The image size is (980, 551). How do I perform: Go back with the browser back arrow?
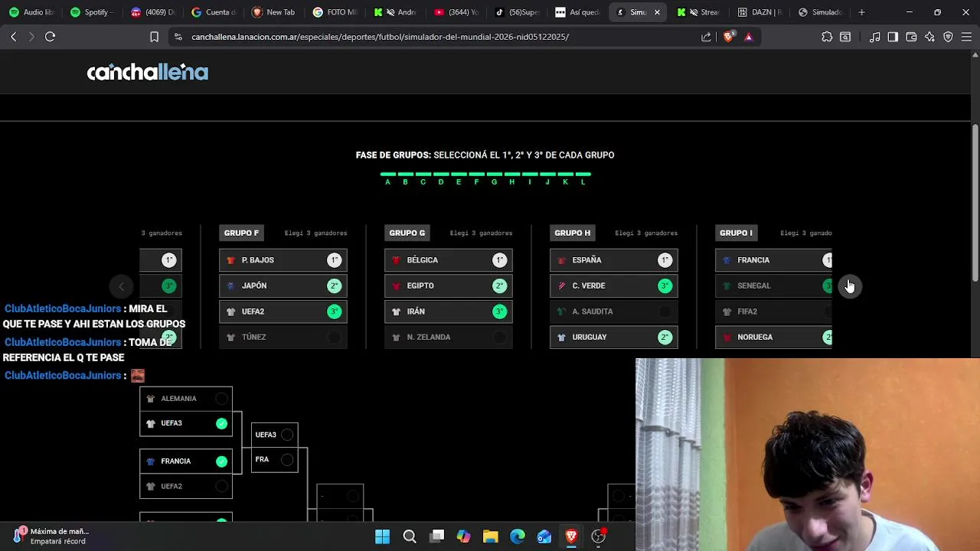pyautogui.click(x=13, y=37)
